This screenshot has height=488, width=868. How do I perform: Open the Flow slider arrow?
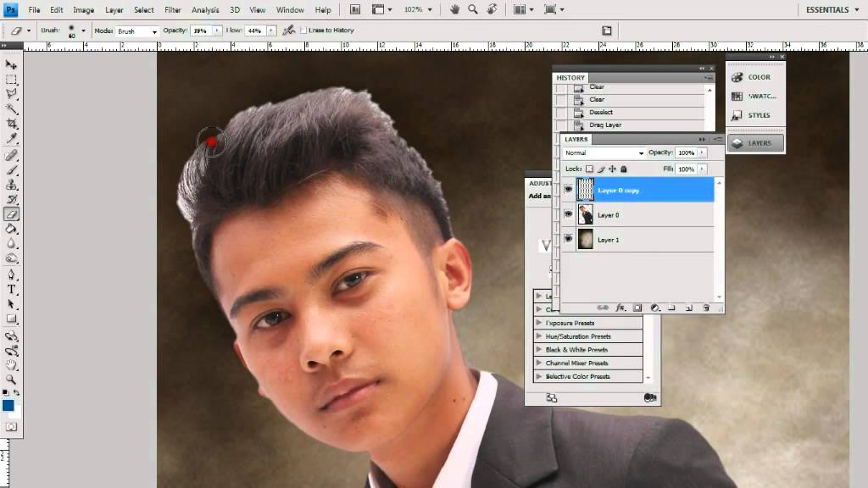click(x=271, y=30)
